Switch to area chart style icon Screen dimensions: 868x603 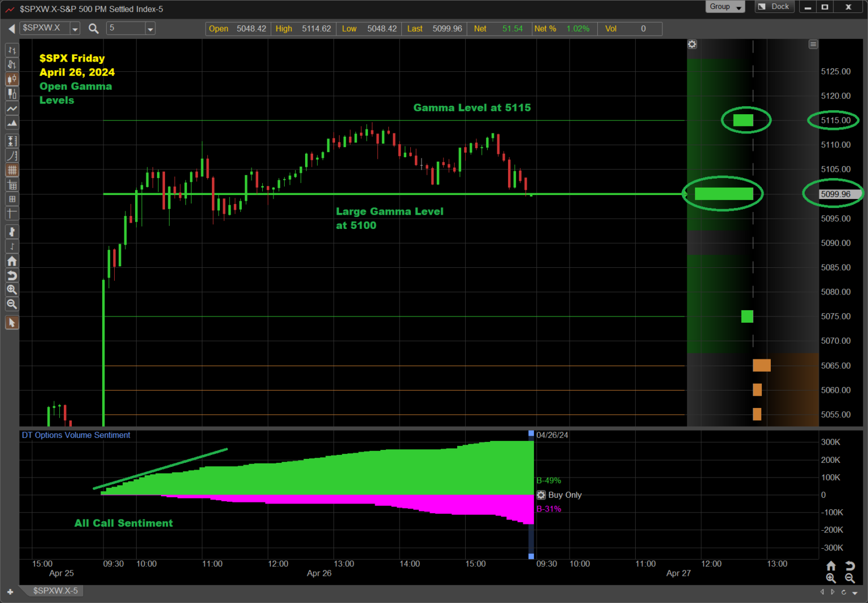(x=11, y=123)
